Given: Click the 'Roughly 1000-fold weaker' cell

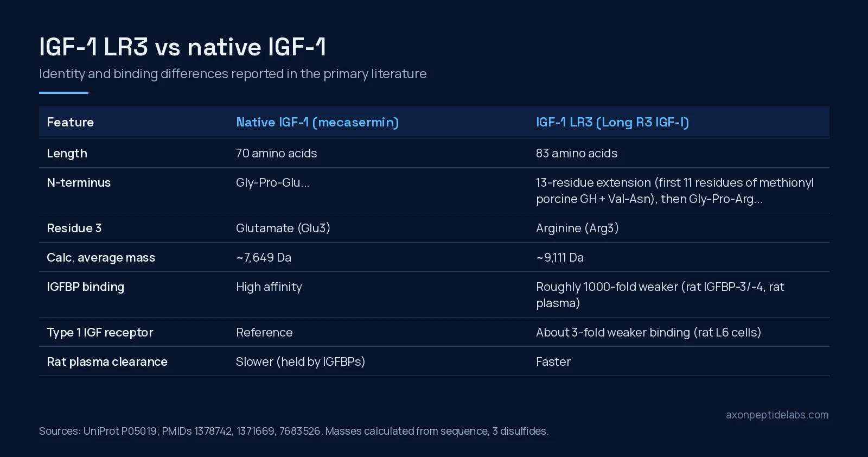Looking at the screenshot, I should pyautogui.click(x=660, y=295).
